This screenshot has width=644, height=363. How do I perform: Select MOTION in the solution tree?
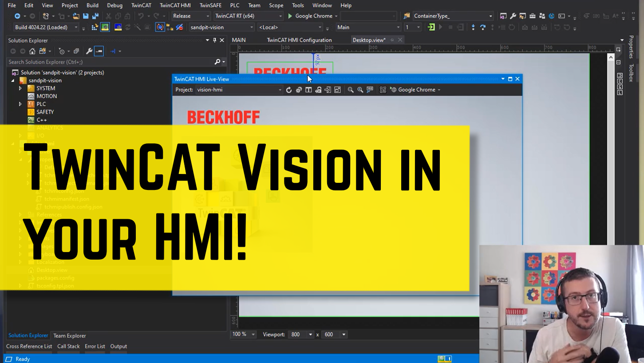(x=47, y=96)
